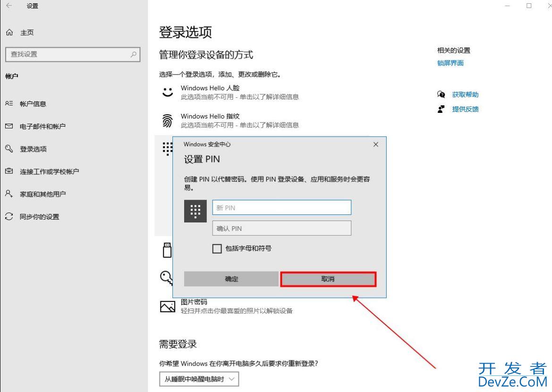Image resolution: width=552 pixels, height=392 pixels.
Task: Enable the 包括字母和符号 checkbox
Action: pyautogui.click(x=217, y=248)
